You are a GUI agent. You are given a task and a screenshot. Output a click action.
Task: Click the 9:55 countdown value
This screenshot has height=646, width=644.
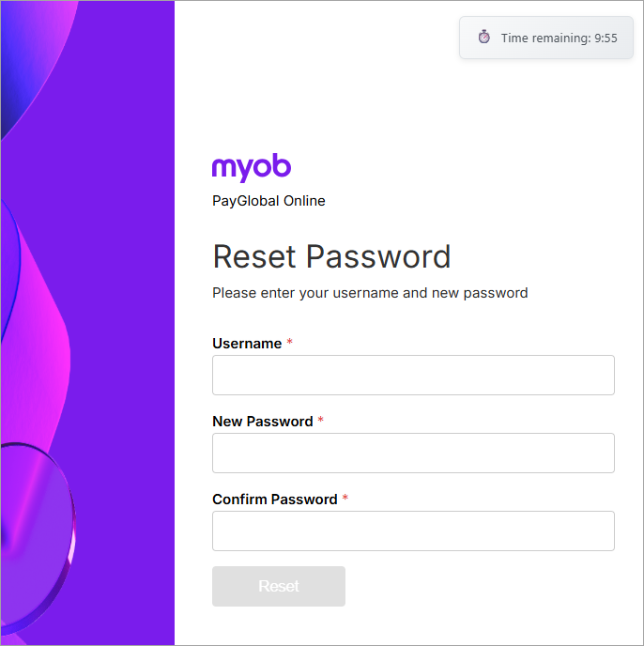pyautogui.click(x=606, y=38)
